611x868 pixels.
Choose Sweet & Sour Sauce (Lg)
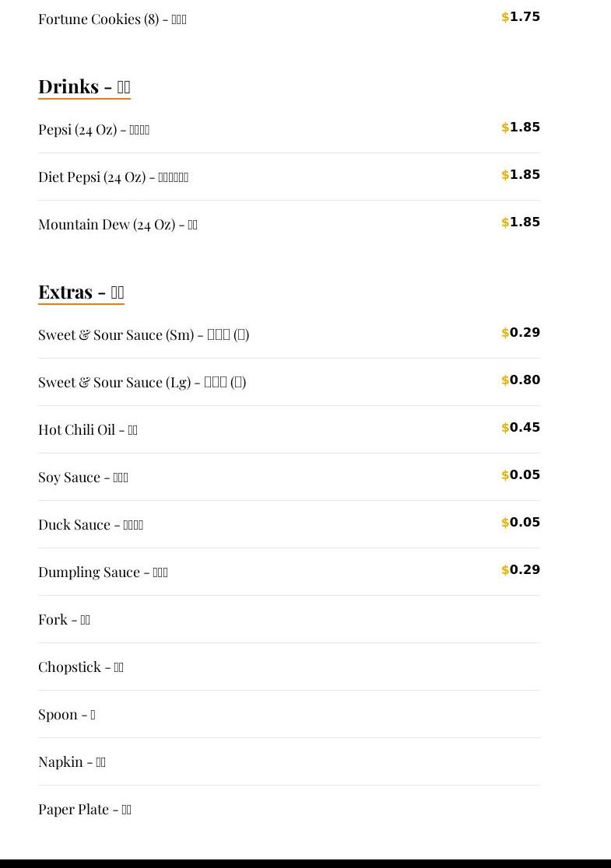coord(142,383)
